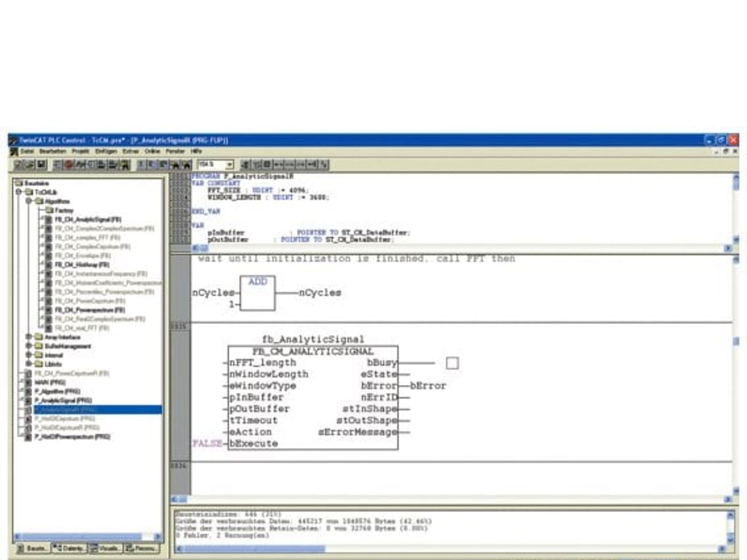
Task: Open the Fenster menu
Action: point(175,151)
